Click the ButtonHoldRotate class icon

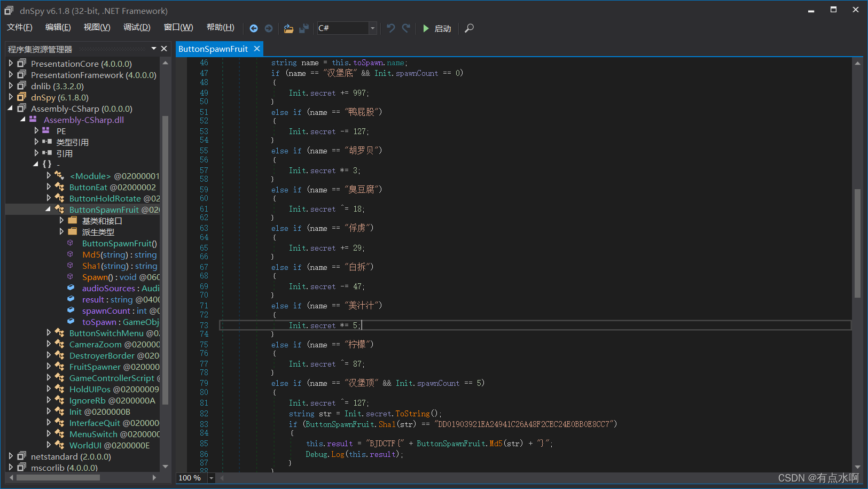tap(59, 198)
